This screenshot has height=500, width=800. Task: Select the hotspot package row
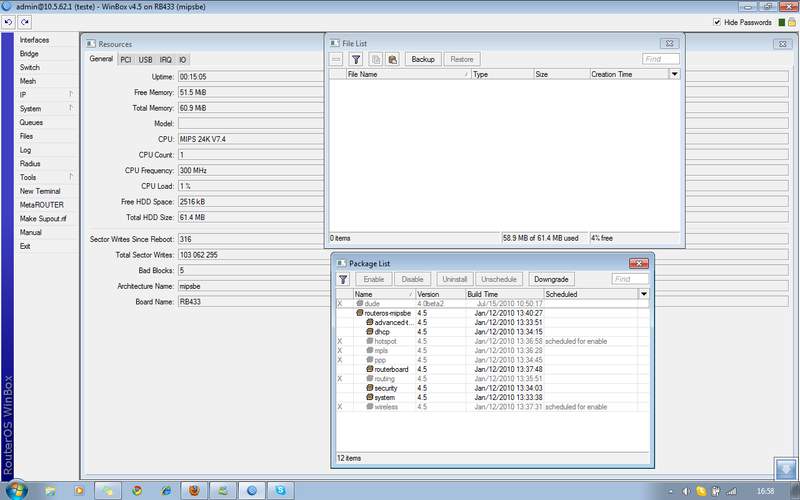coord(492,341)
